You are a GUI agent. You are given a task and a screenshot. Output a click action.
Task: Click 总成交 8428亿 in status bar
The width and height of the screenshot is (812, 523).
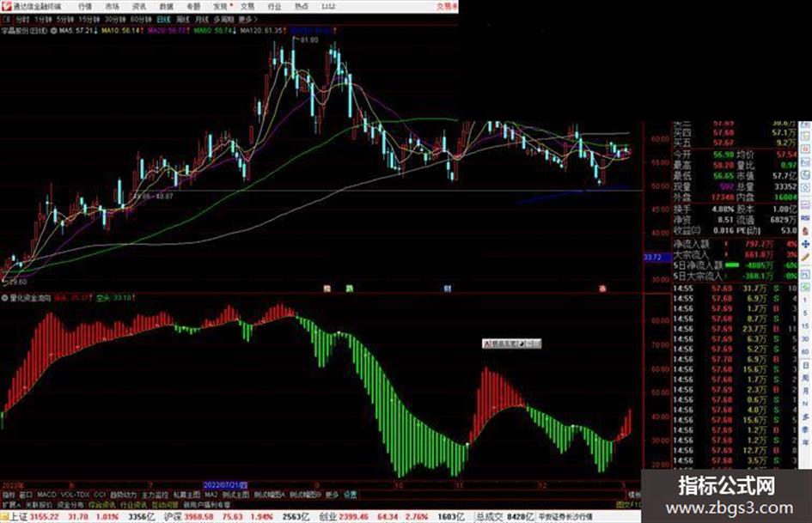[x=505, y=517]
